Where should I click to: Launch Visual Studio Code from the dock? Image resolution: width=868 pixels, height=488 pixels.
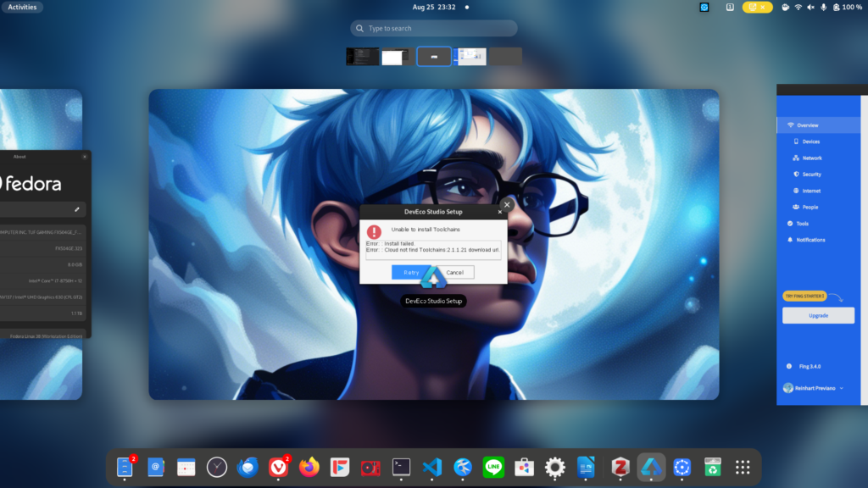pyautogui.click(x=432, y=467)
